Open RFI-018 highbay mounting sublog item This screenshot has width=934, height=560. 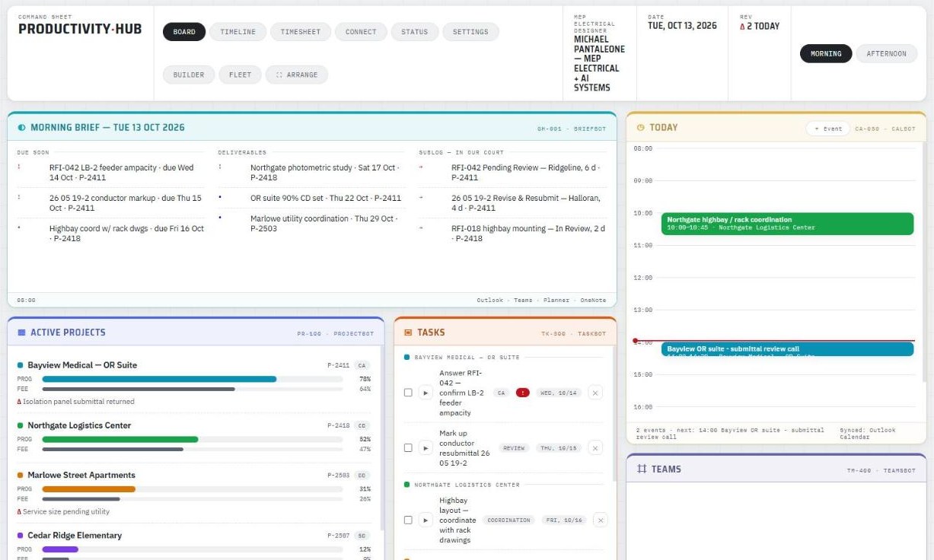(x=513, y=234)
